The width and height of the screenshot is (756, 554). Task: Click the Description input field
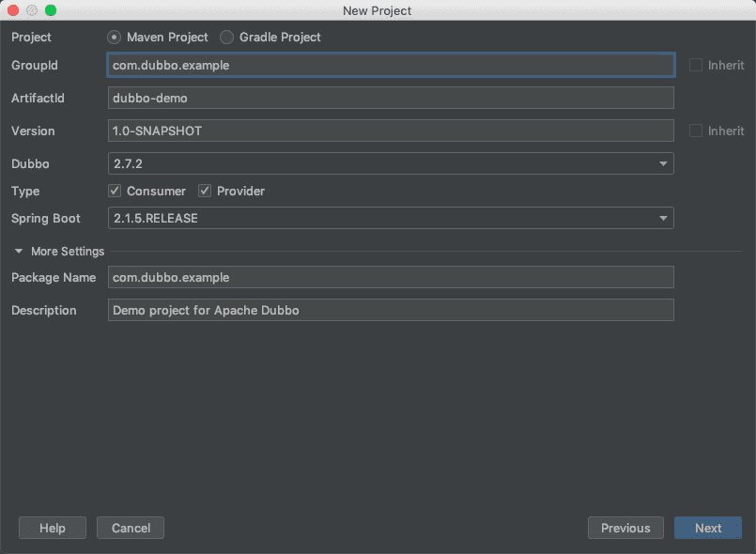click(x=391, y=310)
